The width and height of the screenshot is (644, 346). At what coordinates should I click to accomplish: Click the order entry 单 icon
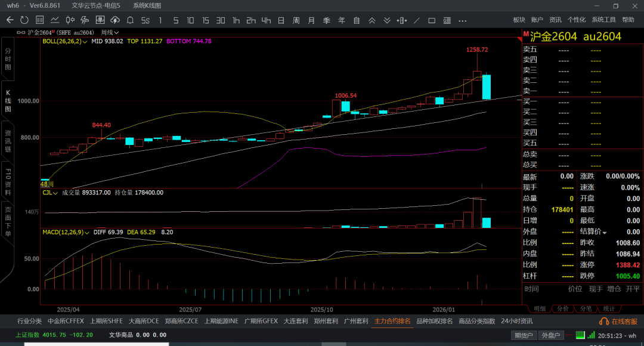point(100,20)
